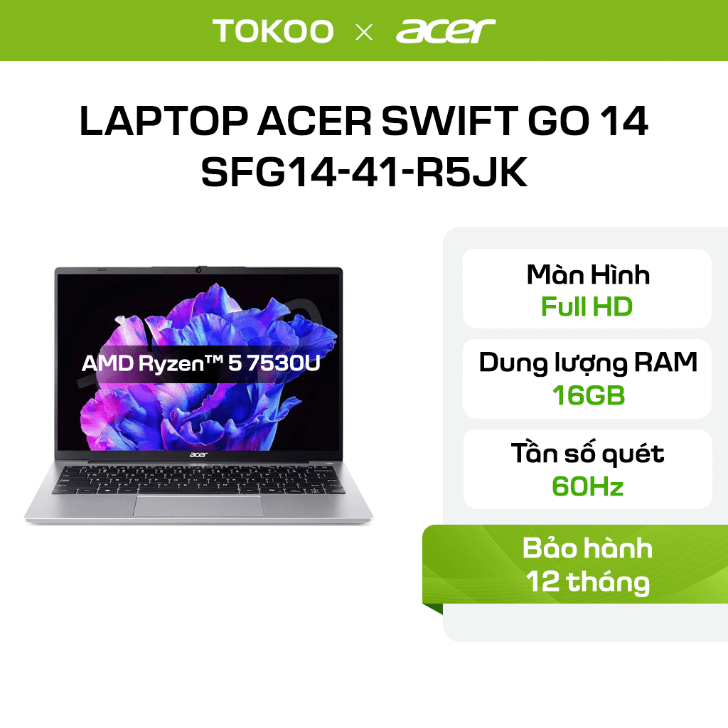This screenshot has height=728, width=728.
Task: Click the Bảo hành 12 tháng ribbon
Action: click(575, 564)
